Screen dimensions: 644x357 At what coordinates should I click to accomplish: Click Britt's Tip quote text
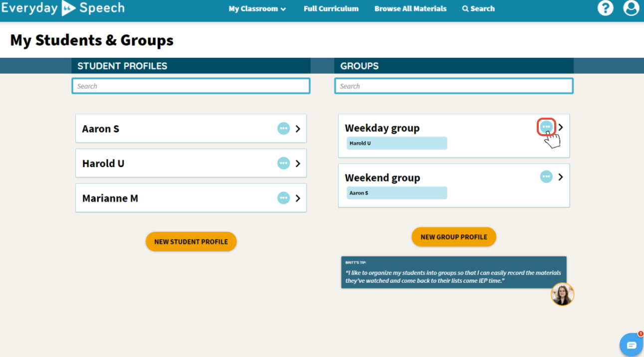point(453,277)
